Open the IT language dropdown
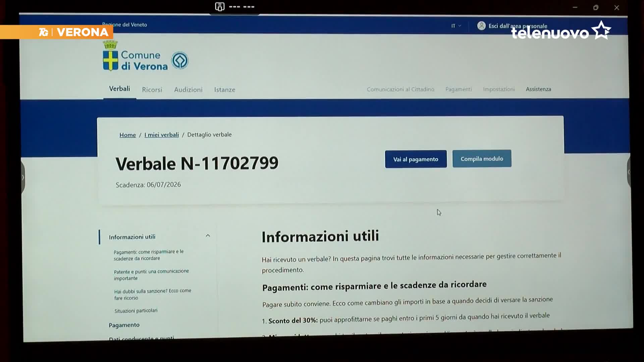Viewport: 644px width, 362px height. pos(456,26)
